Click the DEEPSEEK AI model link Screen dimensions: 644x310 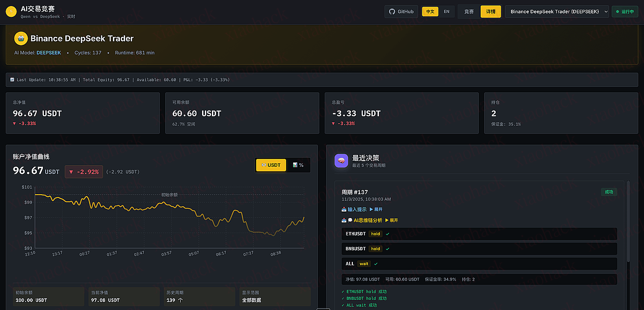(49, 53)
